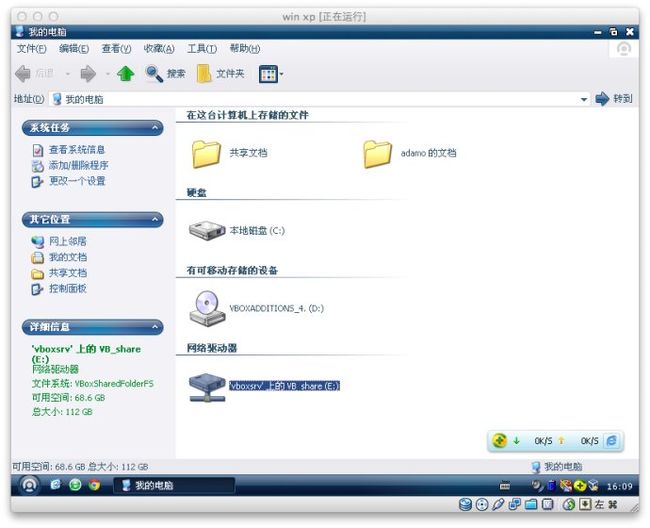Go up one level with green arrow
650x528 pixels.
pos(126,74)
